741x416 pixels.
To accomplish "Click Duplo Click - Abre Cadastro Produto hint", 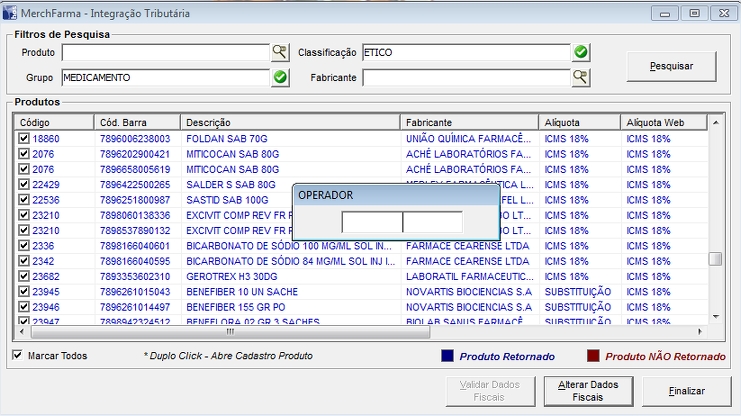I will (x=228, y=355).
